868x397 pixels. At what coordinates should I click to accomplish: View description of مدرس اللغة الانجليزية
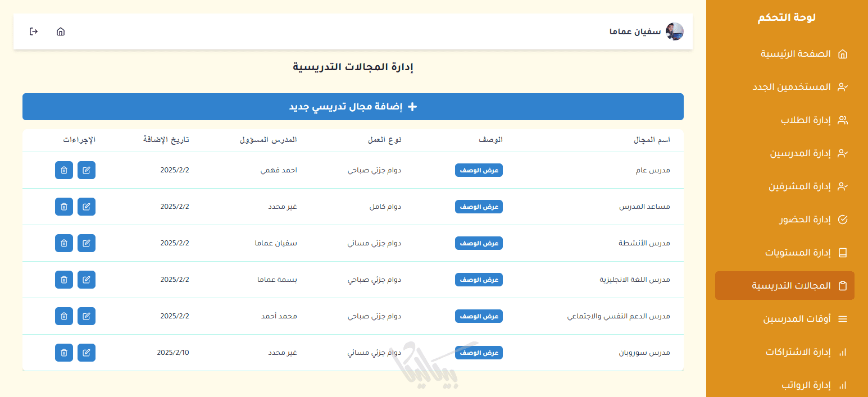(x=479, y=280)
